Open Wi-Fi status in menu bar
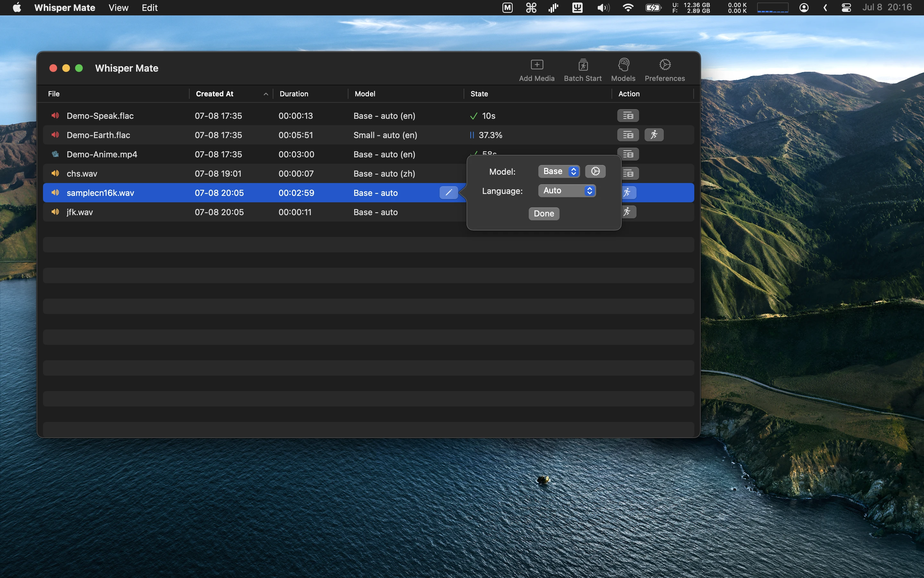 pos(628,8)
